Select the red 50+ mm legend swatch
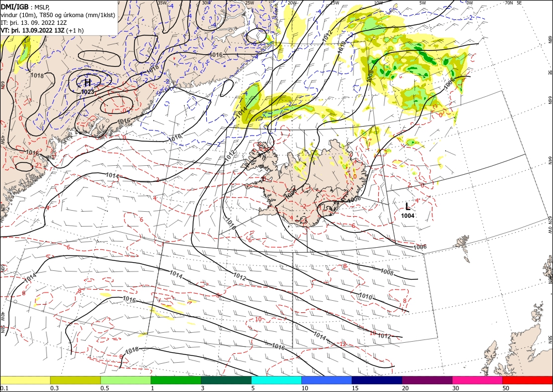553x392 pixels. [x=528, y=380]
